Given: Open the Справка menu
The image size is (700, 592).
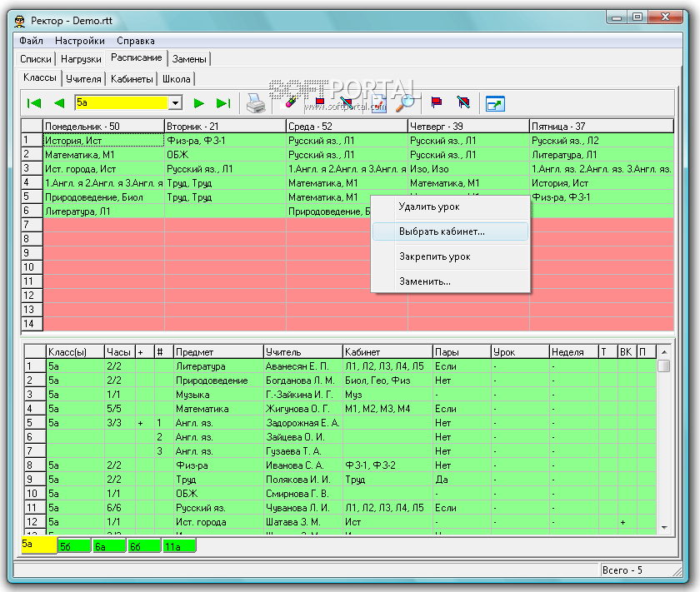Looking at the screenshot, I should (x=136, y=41).
